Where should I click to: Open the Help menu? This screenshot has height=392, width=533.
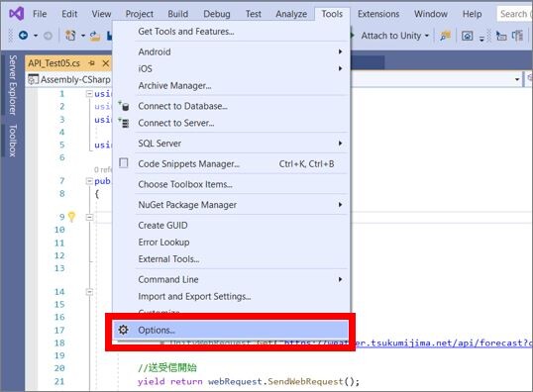pos(472,14)
